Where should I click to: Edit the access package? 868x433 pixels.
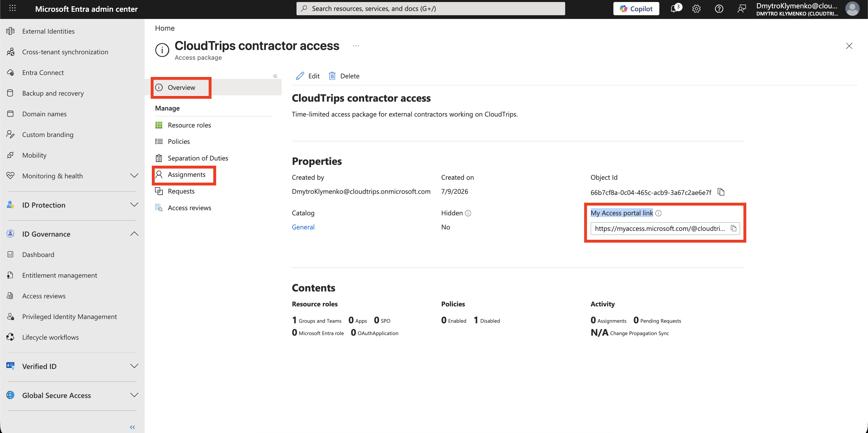point(308,76)
